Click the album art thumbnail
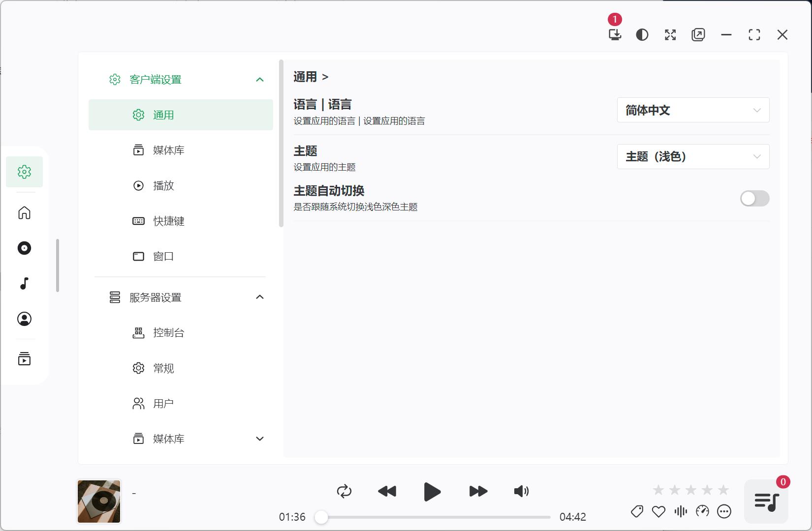812x531 pixels. tap(98, 501)
